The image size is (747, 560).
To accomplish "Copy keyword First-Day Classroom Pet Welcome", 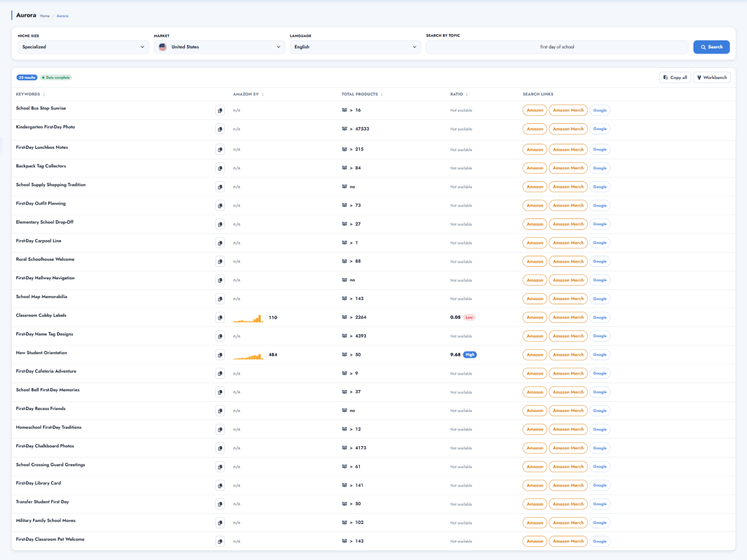I will click(x=220, y=541).
